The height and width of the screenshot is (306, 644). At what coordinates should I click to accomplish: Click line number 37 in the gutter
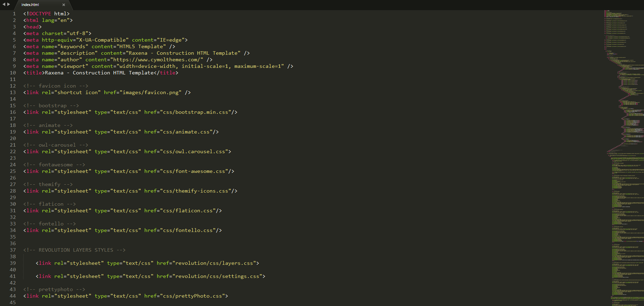tap(13, 250)
